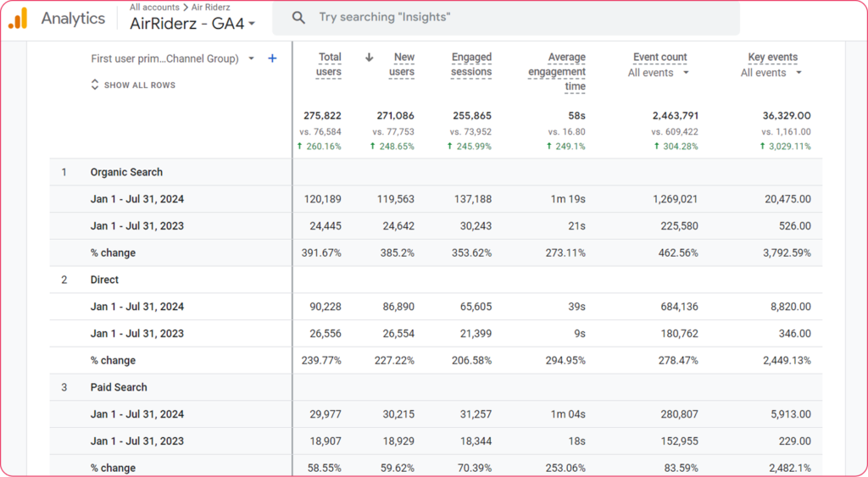The height and width of the screenshot is (477, 868).
Task: Click the Air Riderz breadcrumb link
Action: point(212,8)
